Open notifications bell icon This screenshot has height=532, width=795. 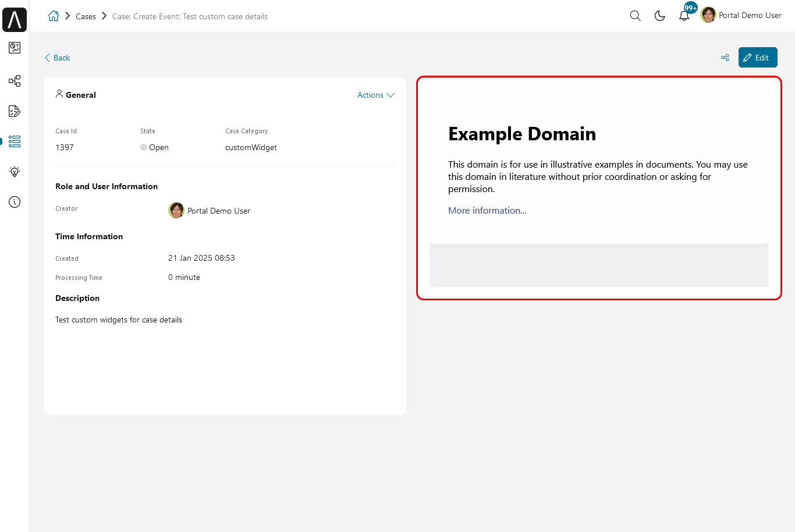click(x=684, y=16)
